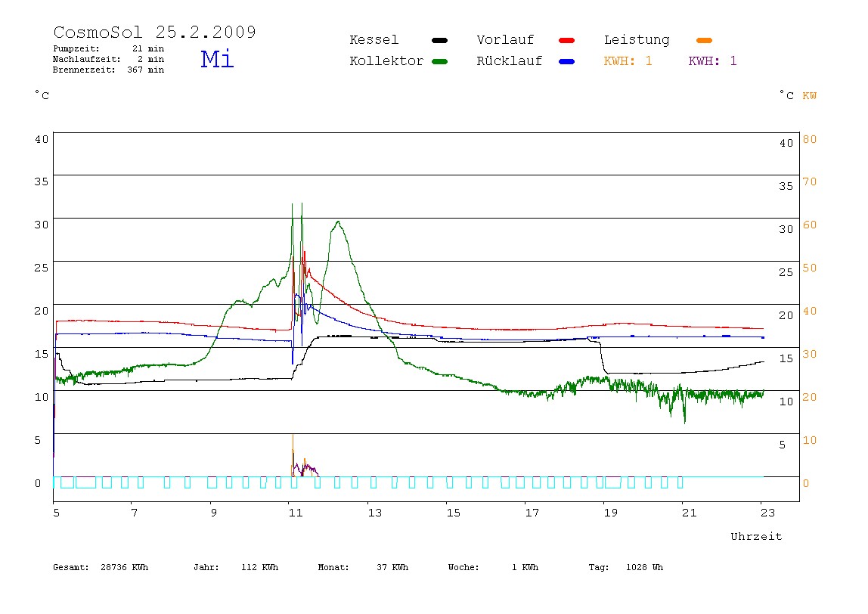868x614 pixels.
Task: Click the 'Kollektor' legend label
Action: (x=386, y=61)
